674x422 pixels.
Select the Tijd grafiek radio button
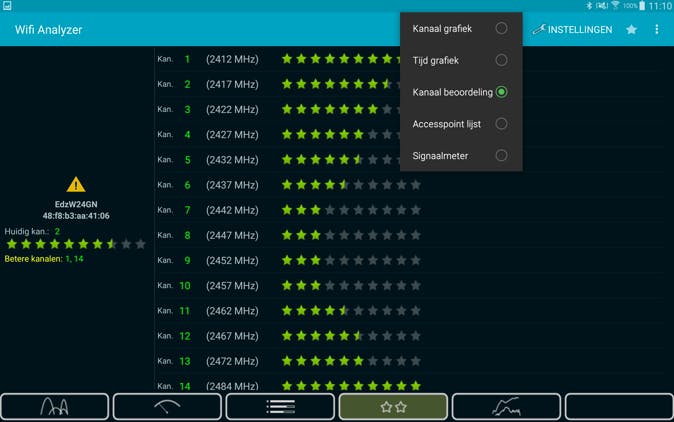coord(501,60)
